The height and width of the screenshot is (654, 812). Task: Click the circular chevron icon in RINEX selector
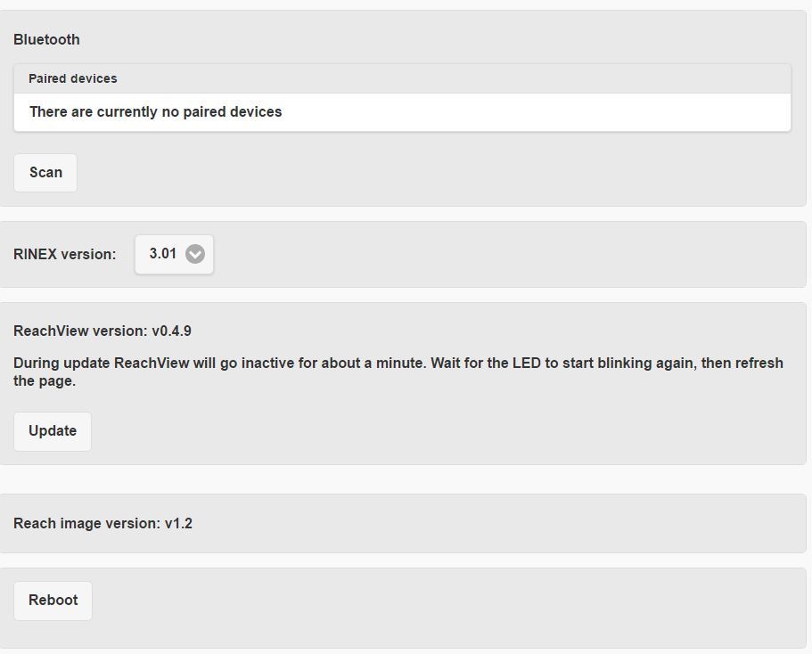(x=194, y=254)
